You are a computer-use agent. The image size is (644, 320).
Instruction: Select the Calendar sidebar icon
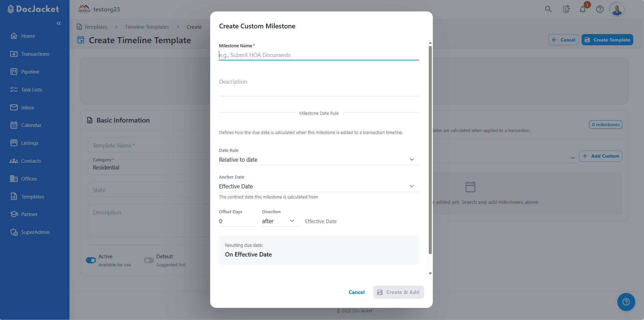[x=14, y=125]
